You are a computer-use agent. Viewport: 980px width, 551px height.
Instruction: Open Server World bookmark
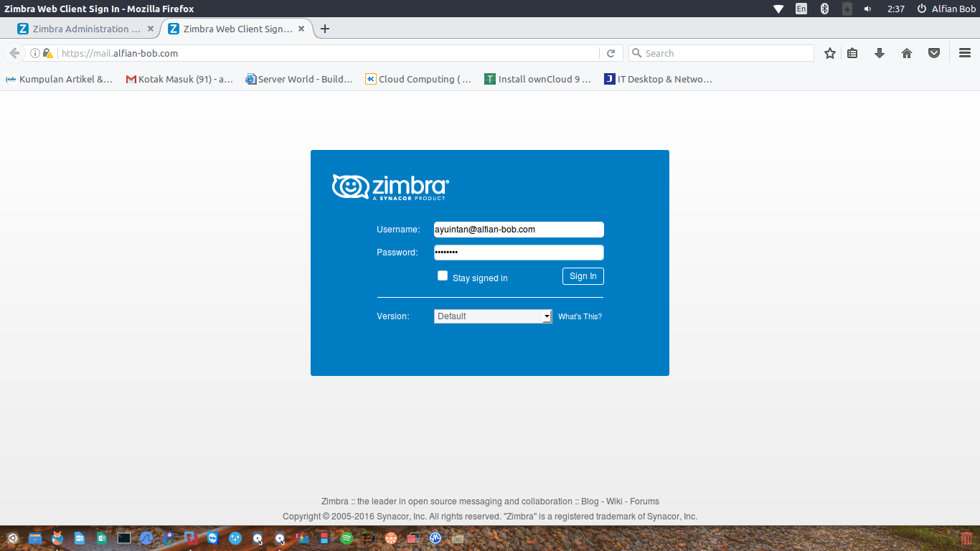tap(299, 79)
